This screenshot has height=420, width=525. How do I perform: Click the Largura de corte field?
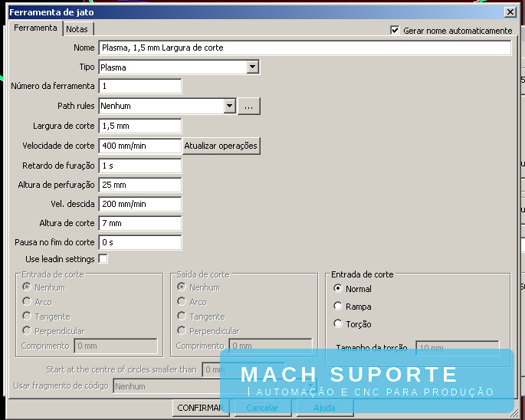(140, 126)
